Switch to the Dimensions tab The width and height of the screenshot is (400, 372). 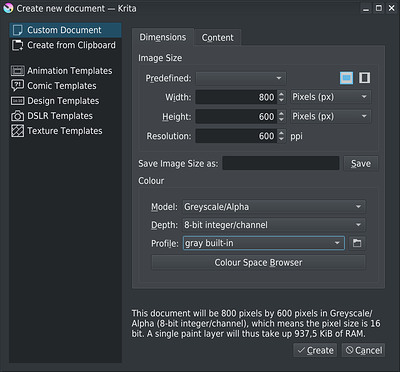(x=163, y=37)
